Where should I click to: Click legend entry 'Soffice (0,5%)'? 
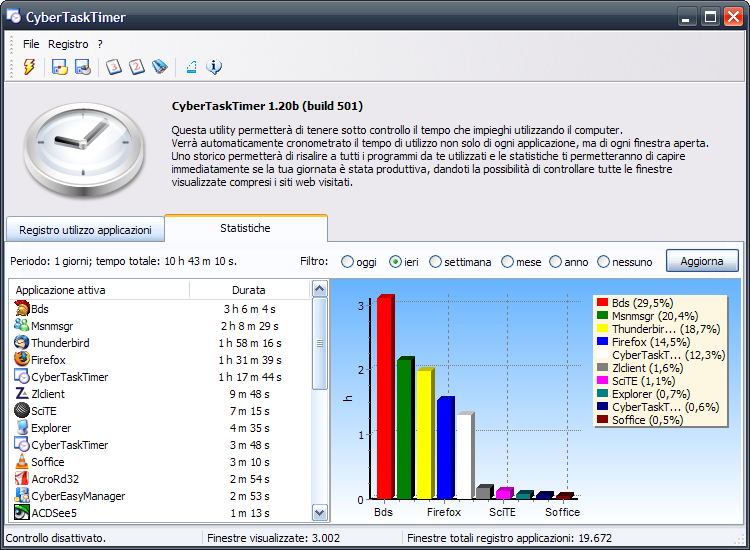[647, 420]
